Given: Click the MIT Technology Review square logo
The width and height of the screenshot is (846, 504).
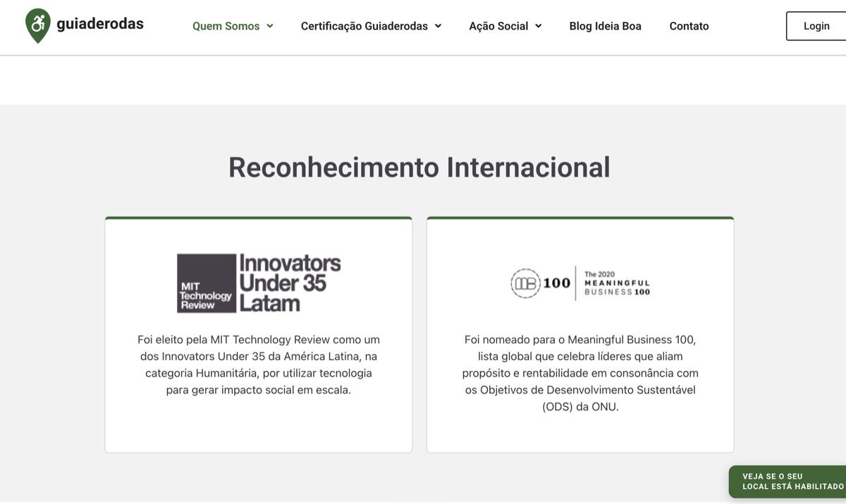Looking at the screenshot, I should (x=207, y=283).
